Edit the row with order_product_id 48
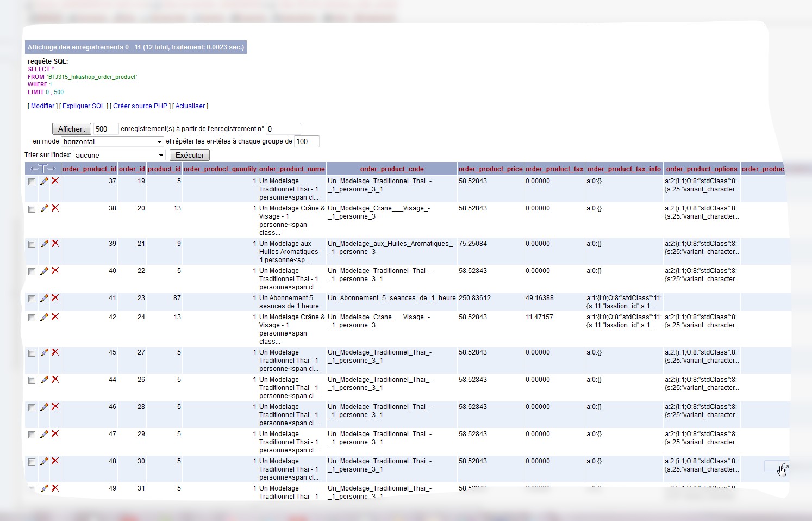Screen dimensions: 812x521 coord(44,461)
